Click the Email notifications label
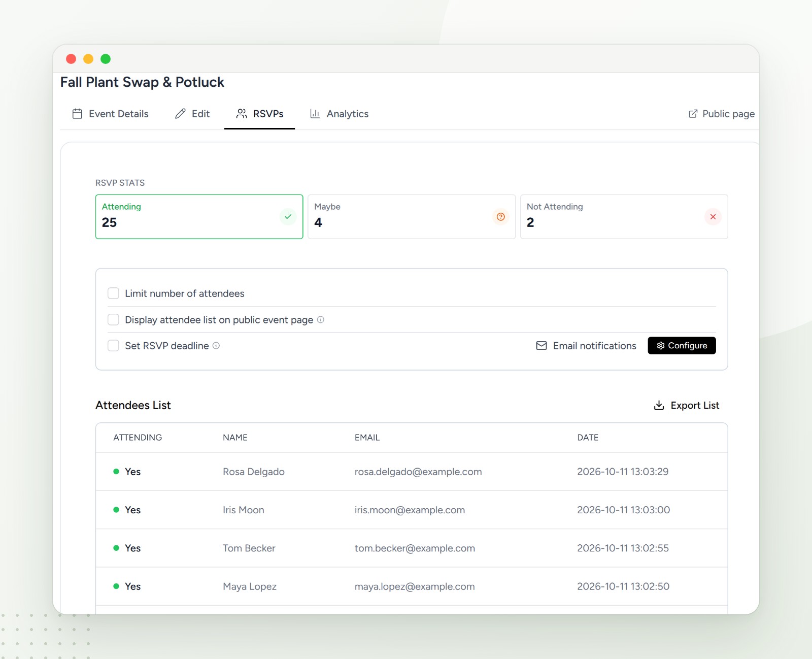The image size is (812, 659). pos(594,346)
